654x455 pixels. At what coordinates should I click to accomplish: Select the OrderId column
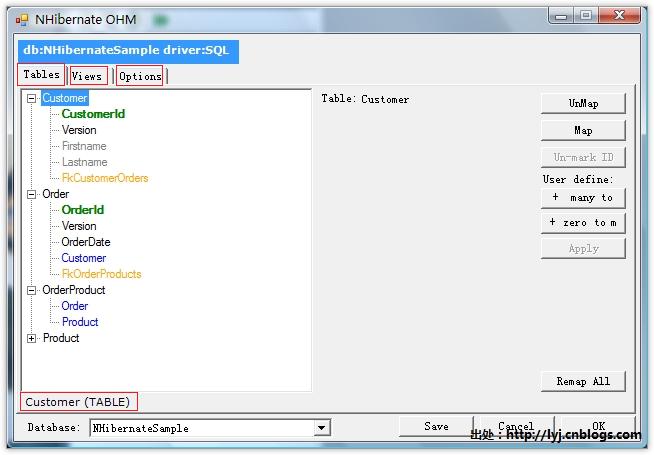pyautogui.click(x=83, y=210)
